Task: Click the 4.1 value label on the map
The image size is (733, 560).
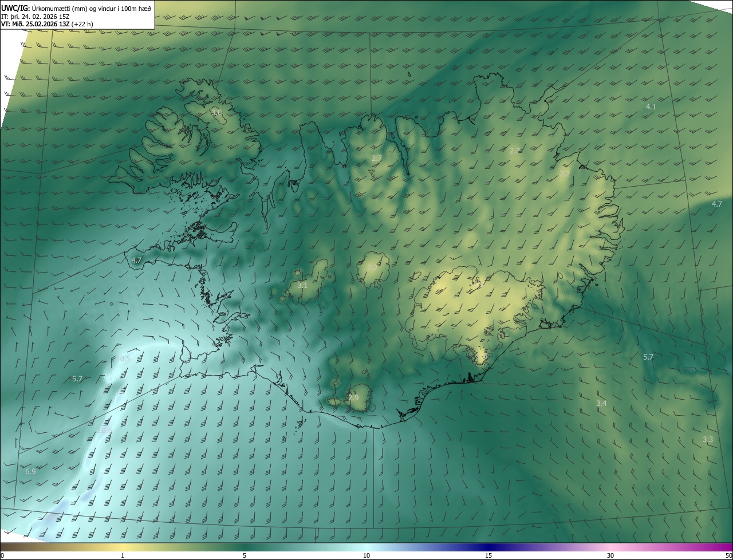Action: pyautogui.click(x=651, y=107)
